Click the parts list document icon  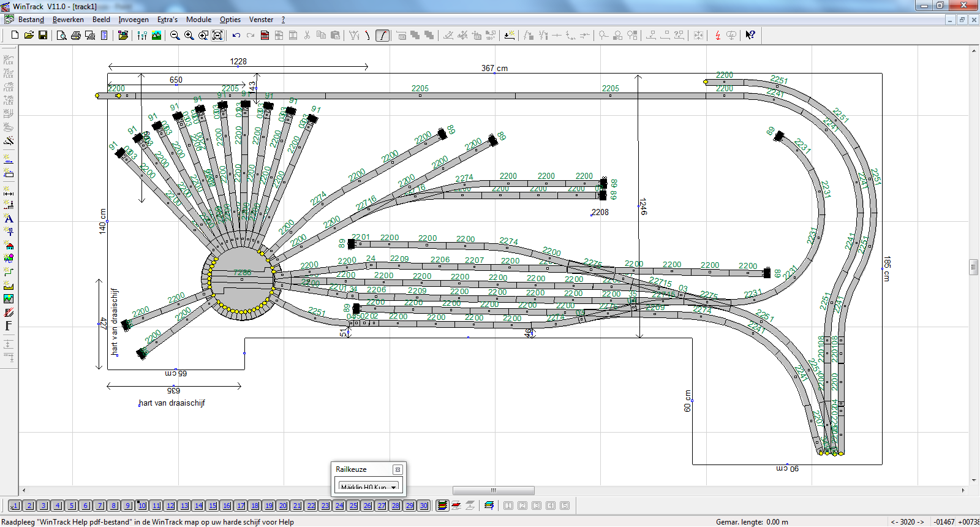tap(104, 35)
